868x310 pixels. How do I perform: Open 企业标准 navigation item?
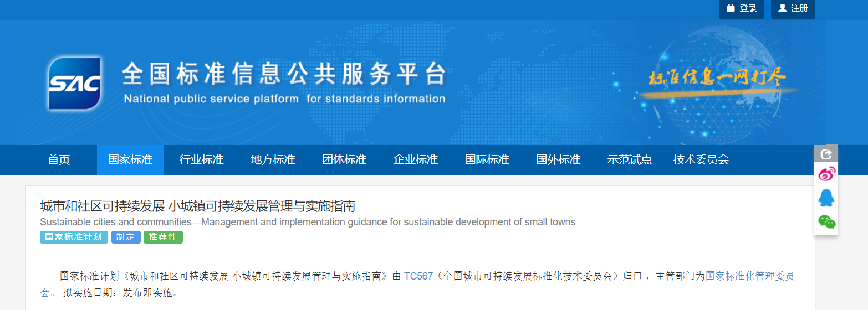[x=416, y=160]
